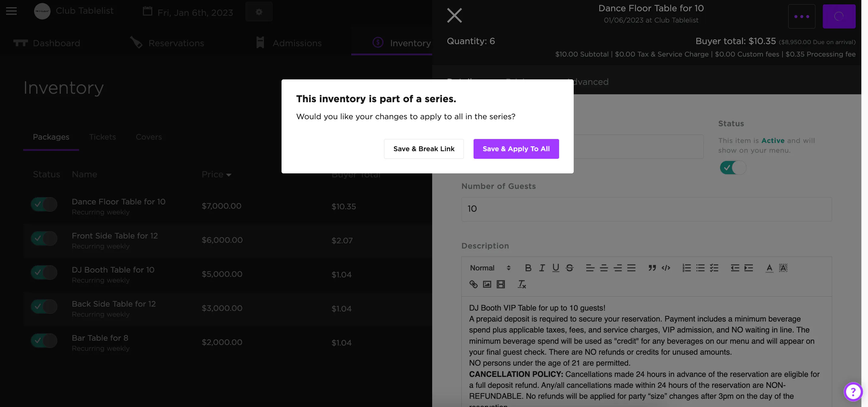Insert an image into the description
The image size is (868, 407).
pyautogui.click(x=487, y=284)
